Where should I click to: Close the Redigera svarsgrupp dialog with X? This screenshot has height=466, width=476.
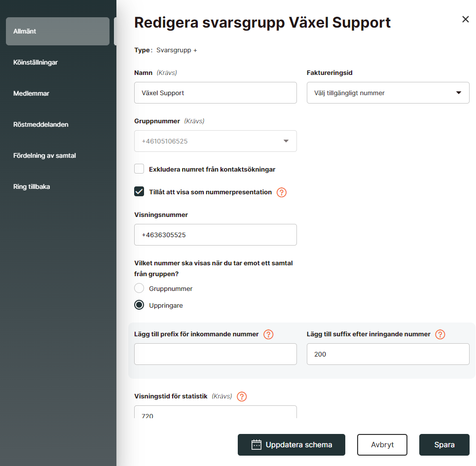pos(465,19)
